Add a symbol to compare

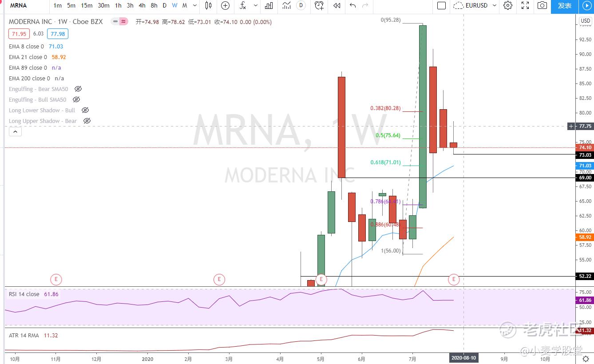[225, 6]
